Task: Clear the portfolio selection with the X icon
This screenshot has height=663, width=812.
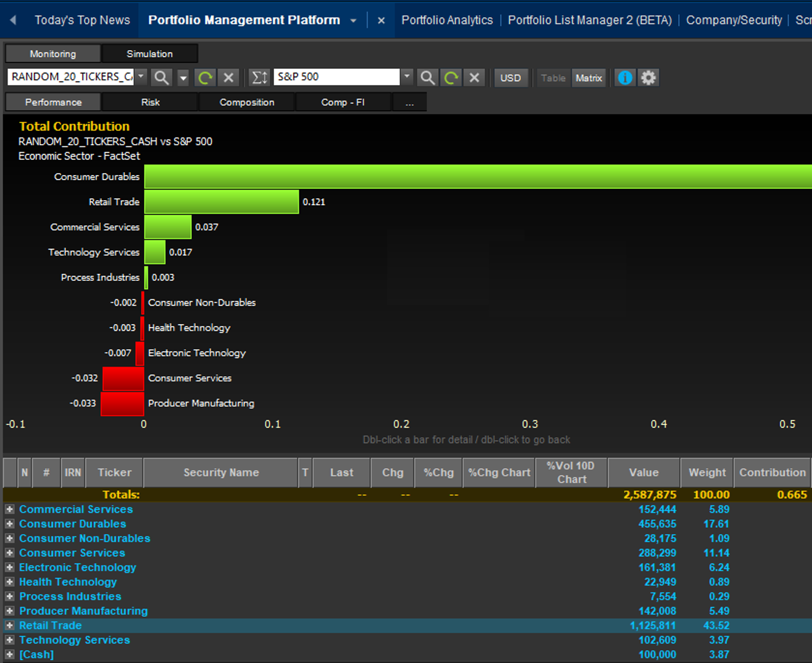Action: [228, 77]
